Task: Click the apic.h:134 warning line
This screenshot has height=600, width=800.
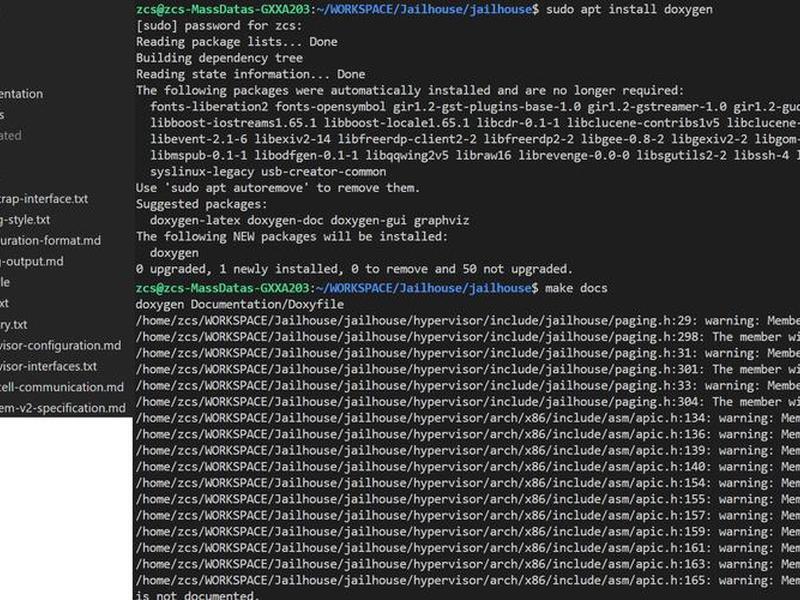Action: point(468,418)
